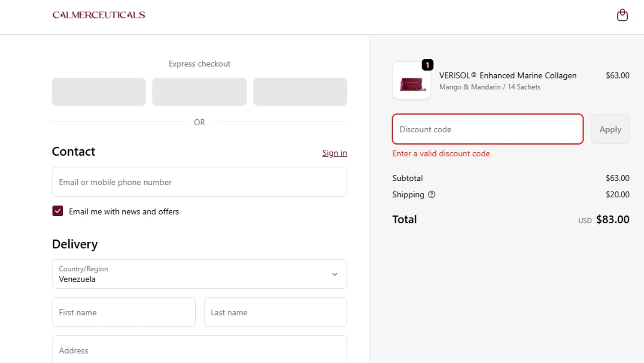644x363 pixels.
Task: Click the third express checkout button
Action: tap(300, 91)
